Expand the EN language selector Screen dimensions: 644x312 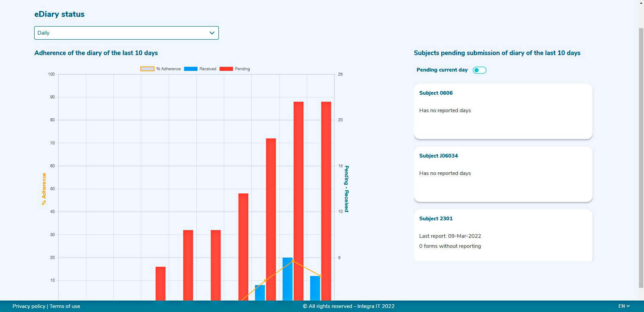[624, 306]
